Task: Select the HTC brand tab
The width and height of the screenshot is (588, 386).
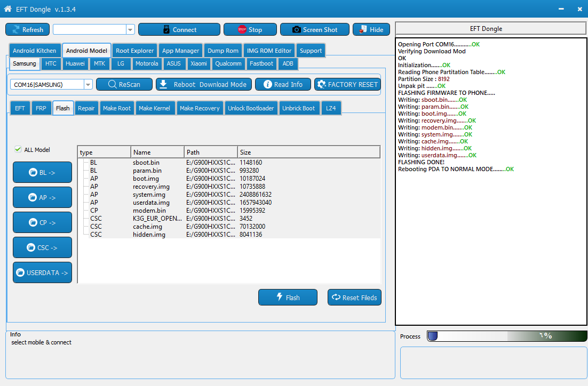Action: coord(51,63)
